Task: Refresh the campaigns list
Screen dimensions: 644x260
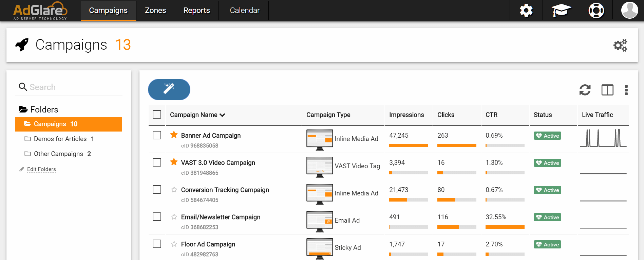Action: coord(585,90)
